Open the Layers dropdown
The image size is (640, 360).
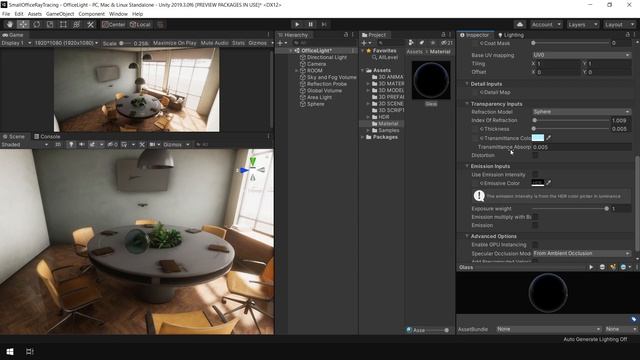pos(582,24)
